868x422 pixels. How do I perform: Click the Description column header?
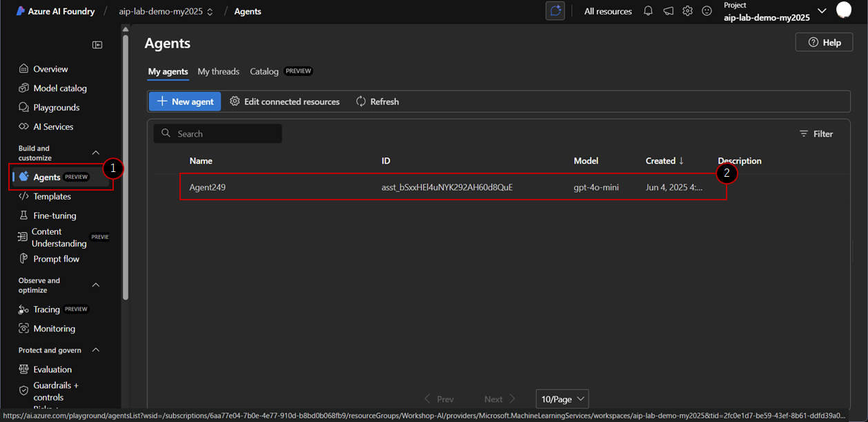tap(740, 161)
